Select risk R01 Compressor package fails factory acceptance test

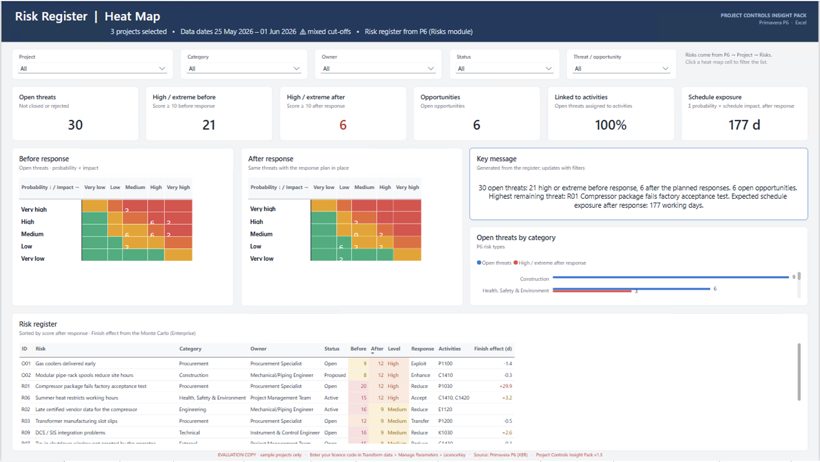(267, 386)
